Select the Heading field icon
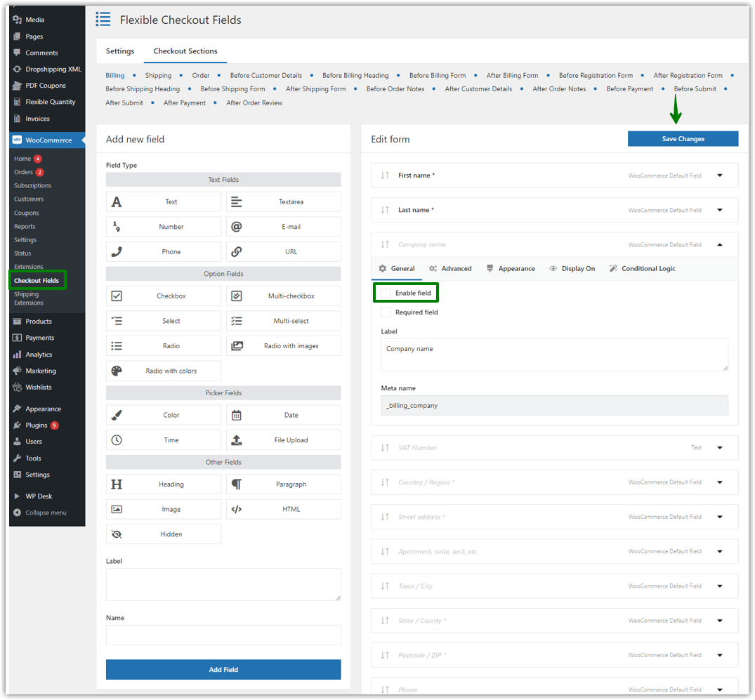This screenshot has width=755, height=700. pos(118,484)
